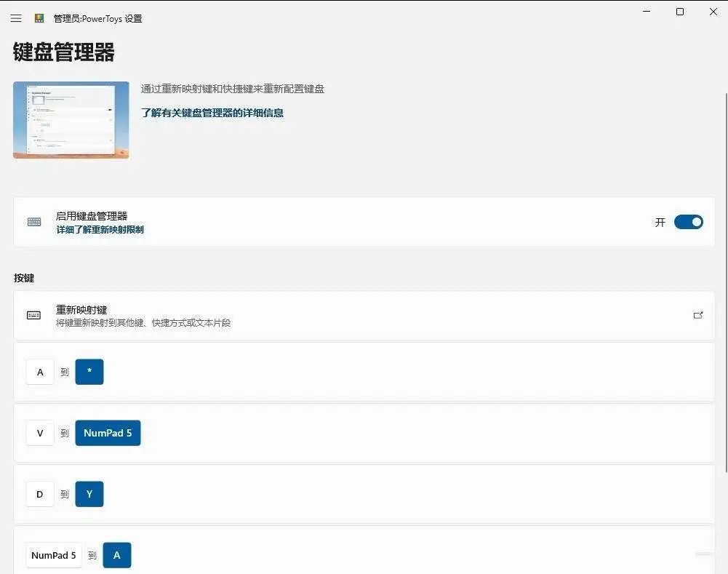Click the blue * target key
This screenshot has width=728, height=574.
pos(89,372)
